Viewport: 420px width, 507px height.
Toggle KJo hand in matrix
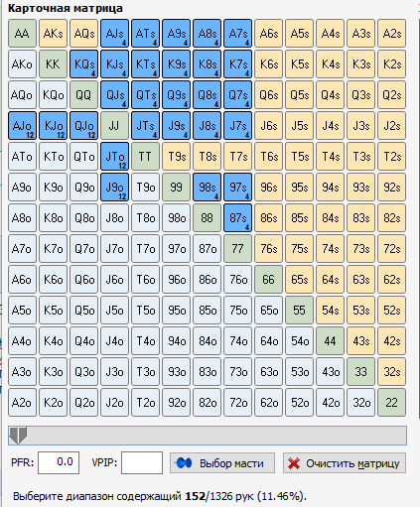click(x=53, y=125)
